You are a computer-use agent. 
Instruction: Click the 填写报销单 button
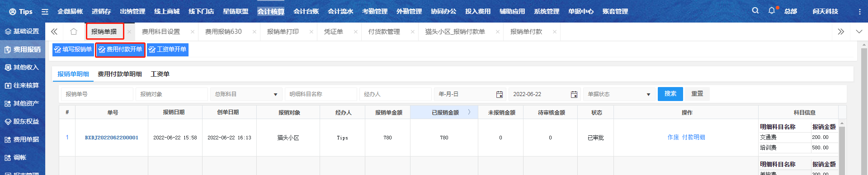tap(73, 50)
